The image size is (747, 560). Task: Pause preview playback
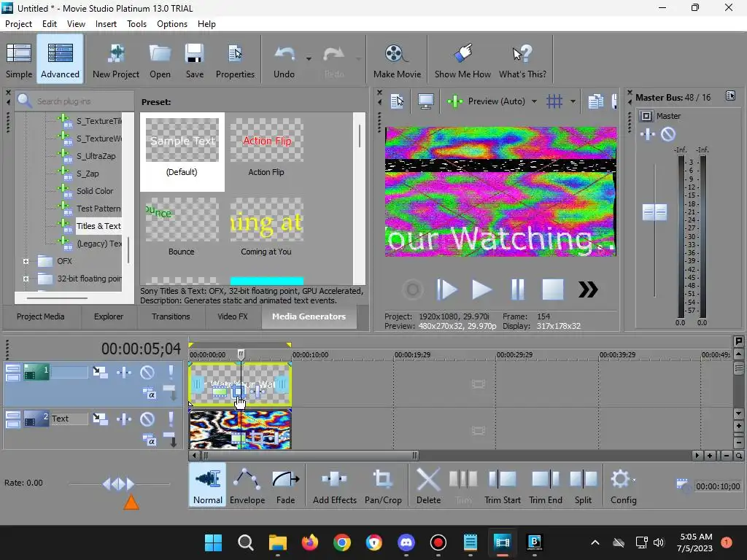[x=517, y=289]
